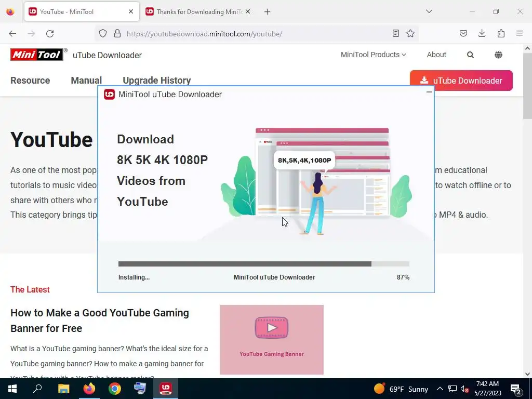
Task: Bookmark this page with the star icon
Action: (410, 34)
